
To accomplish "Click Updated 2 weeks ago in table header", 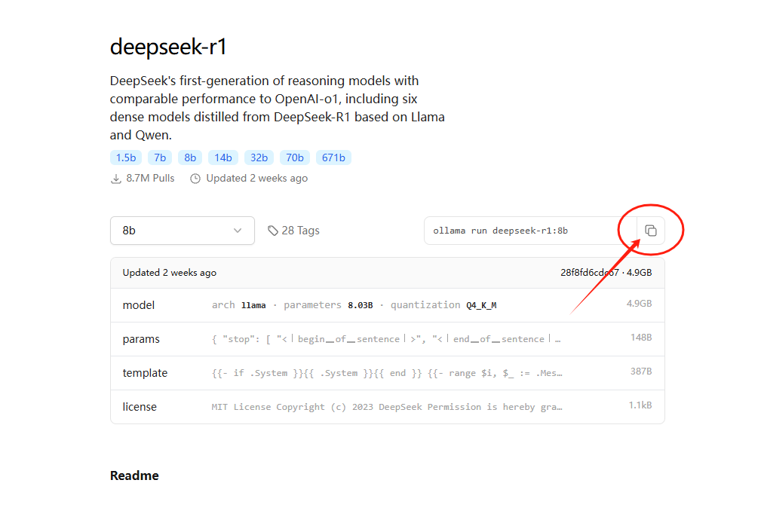I will click(x=170, y=273).
